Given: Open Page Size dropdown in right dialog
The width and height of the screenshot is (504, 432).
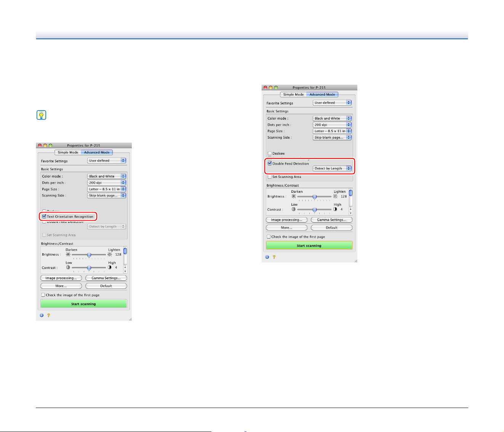Looking at the screenshot, I should (332, 131).
